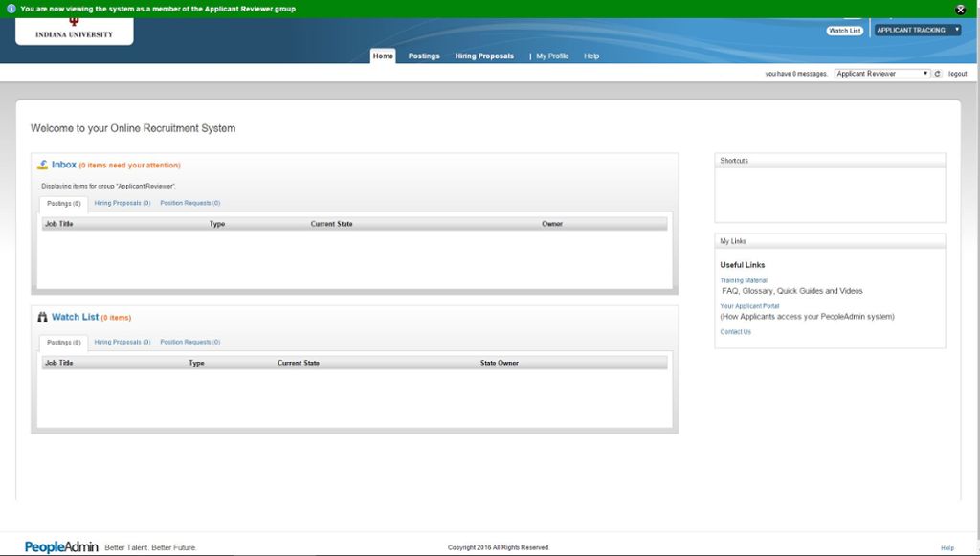Open the Training Material link
Screen dimensions: 980x556
(744, 280)
